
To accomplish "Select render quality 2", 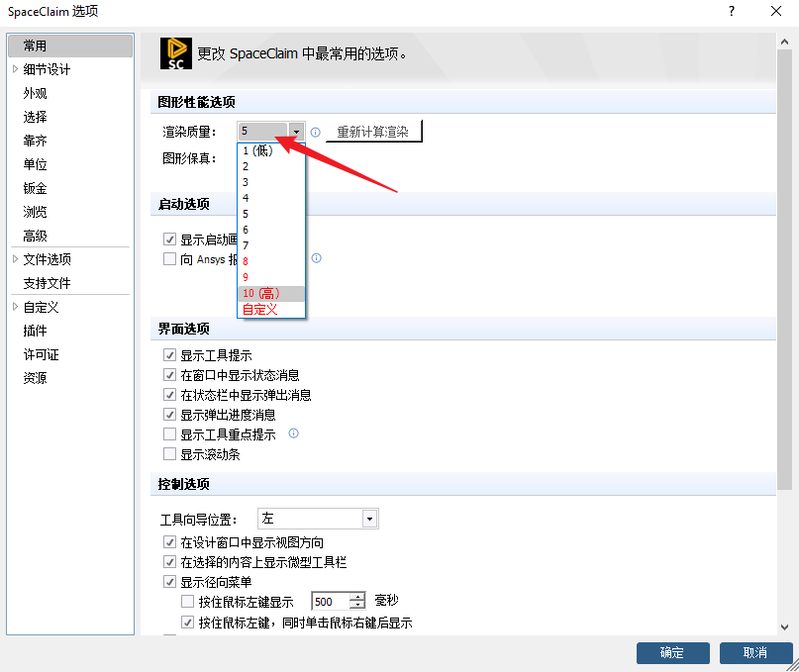I will (271, 166).
